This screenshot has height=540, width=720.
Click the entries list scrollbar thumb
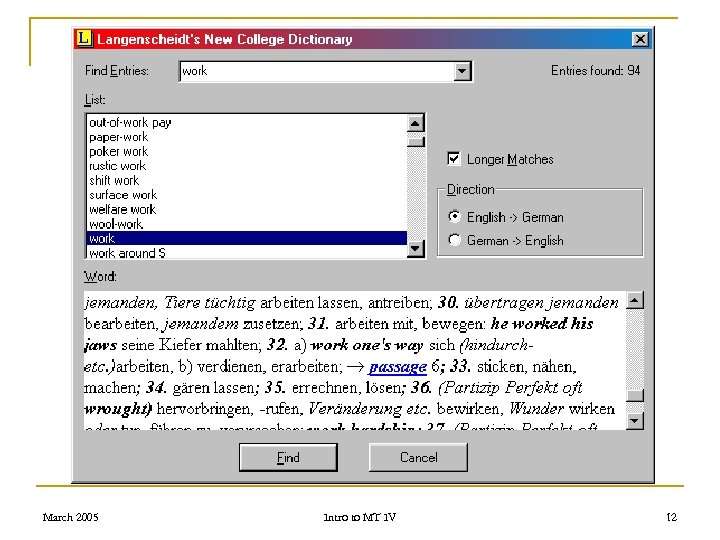pos(416,141)
